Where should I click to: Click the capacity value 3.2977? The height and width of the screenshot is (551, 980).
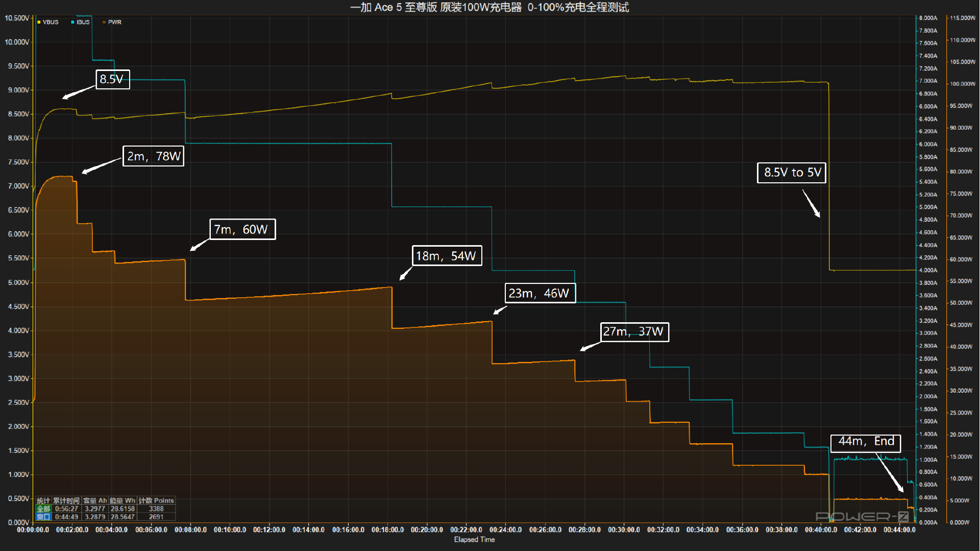coord(95,509)
